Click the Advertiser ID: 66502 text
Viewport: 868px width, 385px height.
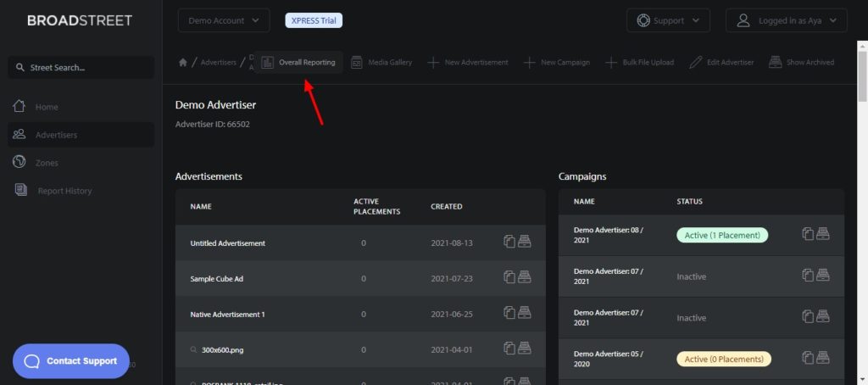coord(213,124)
